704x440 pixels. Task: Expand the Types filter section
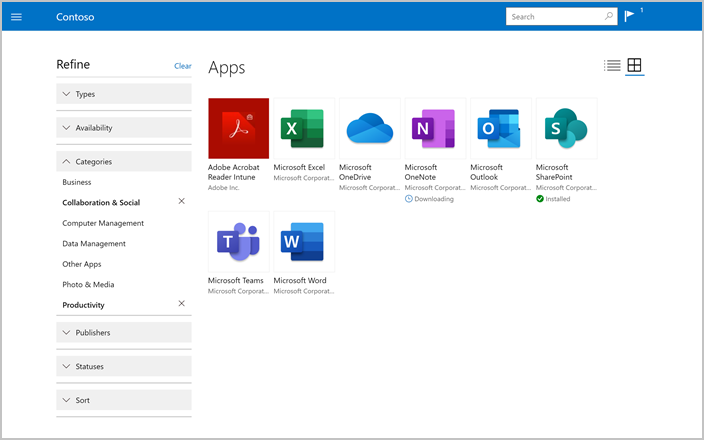(124, 94)
